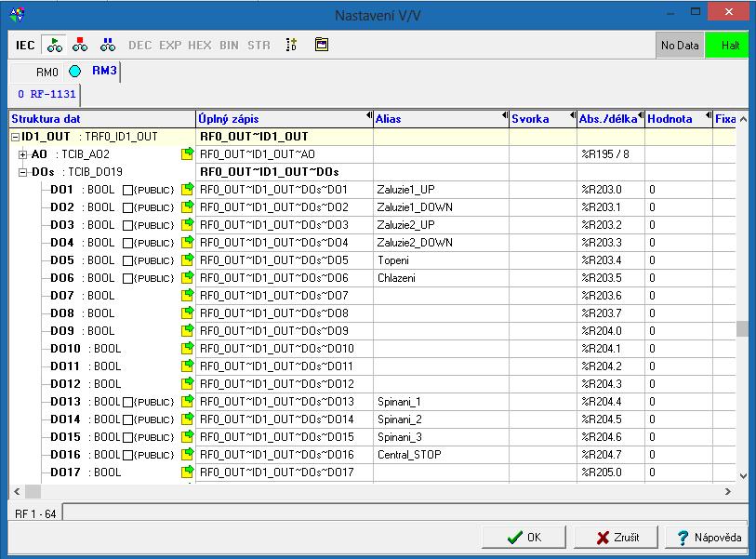Click the export arrow icon for DO1
756x559 pixels.
[188, 189]
